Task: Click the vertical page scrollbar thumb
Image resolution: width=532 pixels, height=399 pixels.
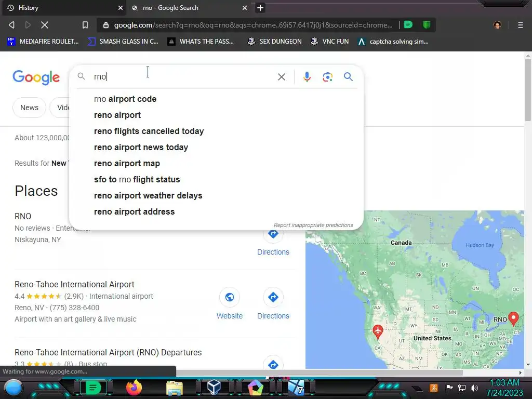Action: tap(528, 90)
